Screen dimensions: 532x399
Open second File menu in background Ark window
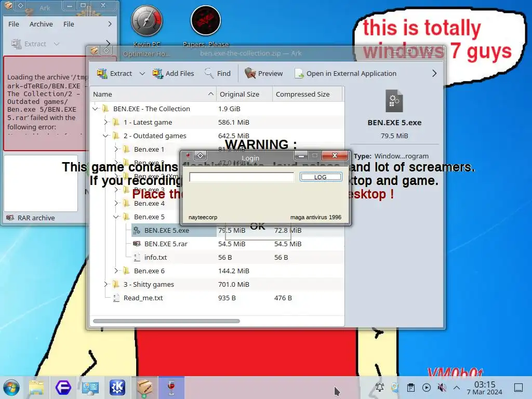click(69, 24)
